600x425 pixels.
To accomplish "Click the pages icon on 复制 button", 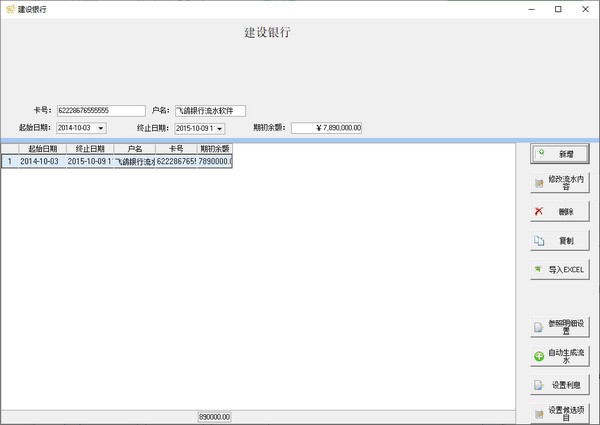I will pos(539,241).
